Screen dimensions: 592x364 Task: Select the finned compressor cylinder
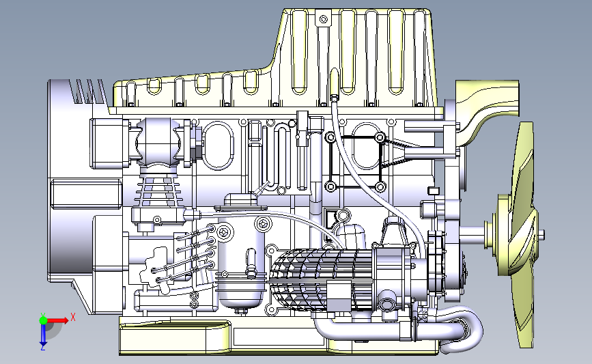[158, 191]
